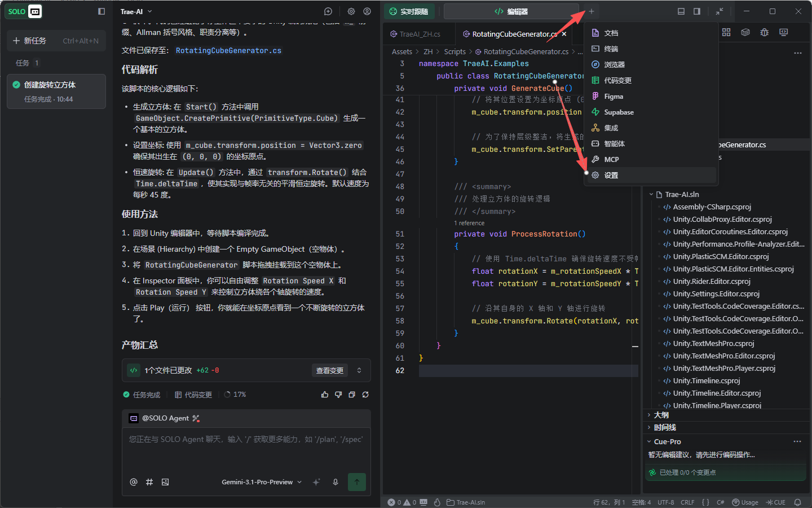Select Supabase from the dropdown menu

click(x=651, y=112)
